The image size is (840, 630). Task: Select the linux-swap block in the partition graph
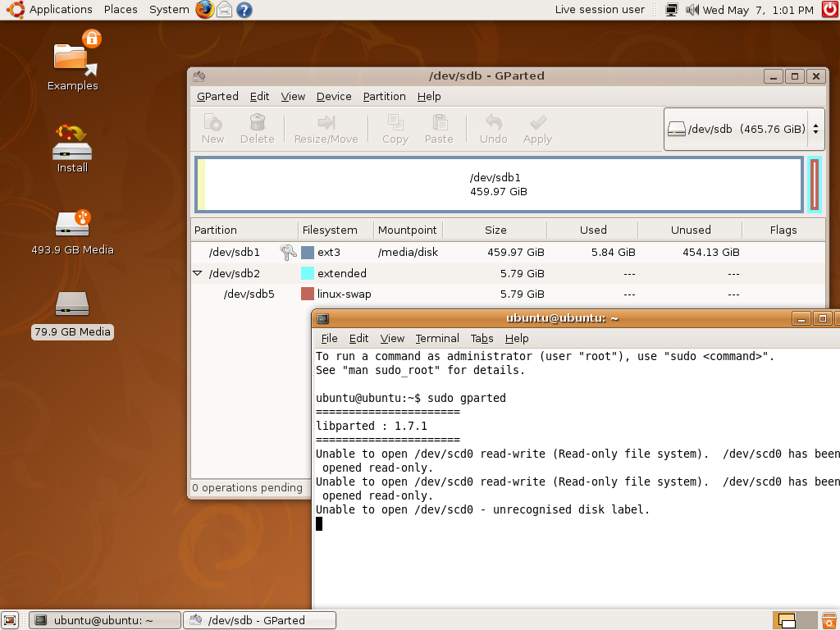click(x=815, y=185)
